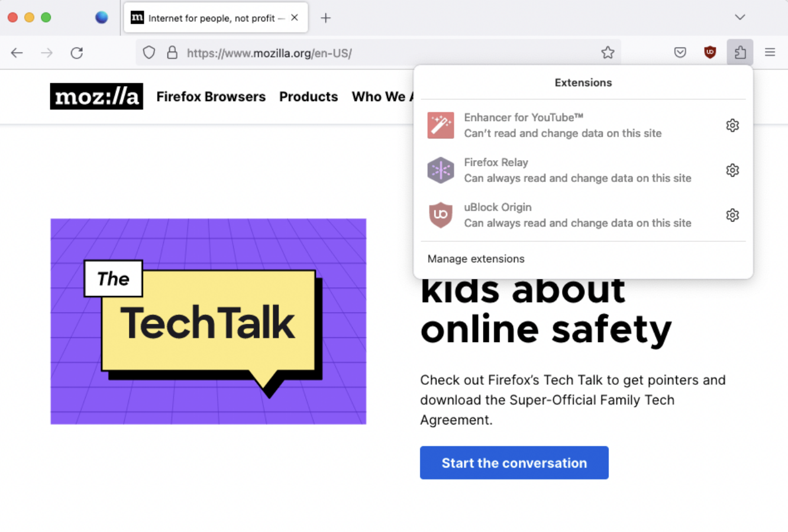Show site security padlock info
This screenshot has height=532, width=788.
click(x=172, y=53)
